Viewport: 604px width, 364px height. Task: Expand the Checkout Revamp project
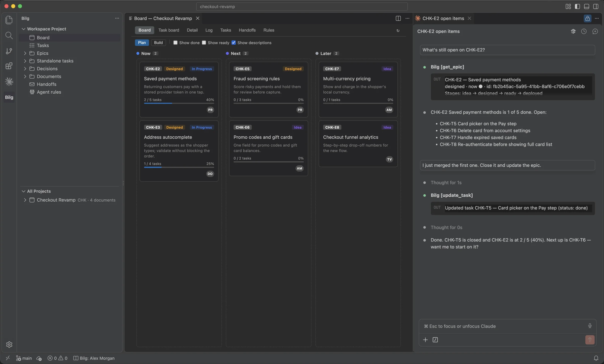click(x=25, y=200)
